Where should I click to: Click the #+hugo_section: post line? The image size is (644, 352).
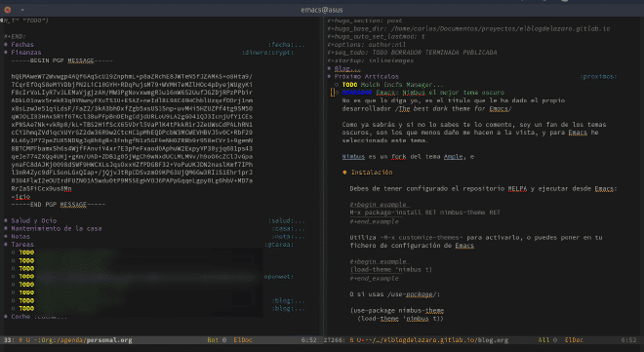click(365, 20)
